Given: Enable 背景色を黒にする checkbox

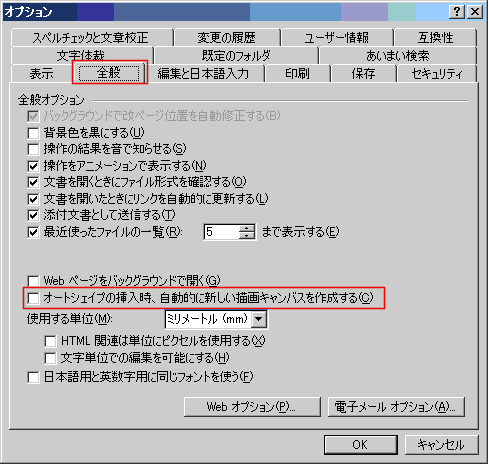Looking at the screenshot, I should pos(33,133).
